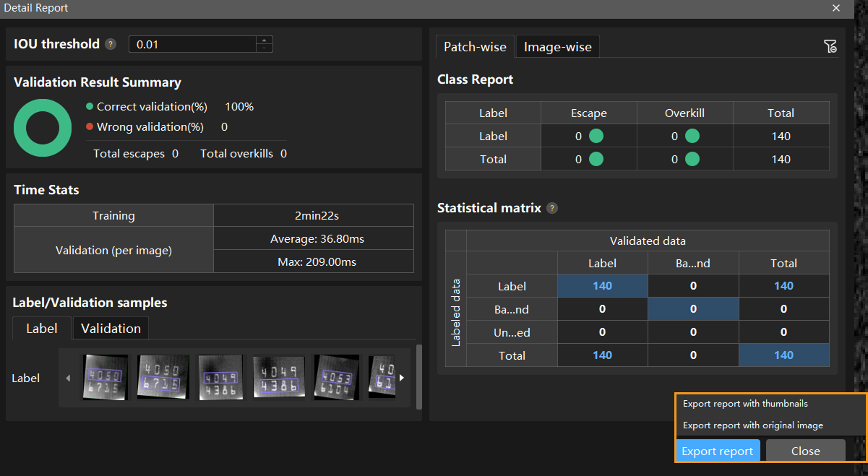Show previous label sample thumbnails
This screenshot has width=868, height=476.
[x=68, y=377]
